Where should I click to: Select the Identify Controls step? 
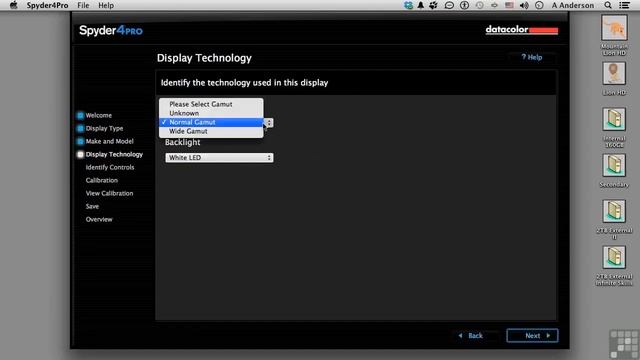click(x=110, y=167)
